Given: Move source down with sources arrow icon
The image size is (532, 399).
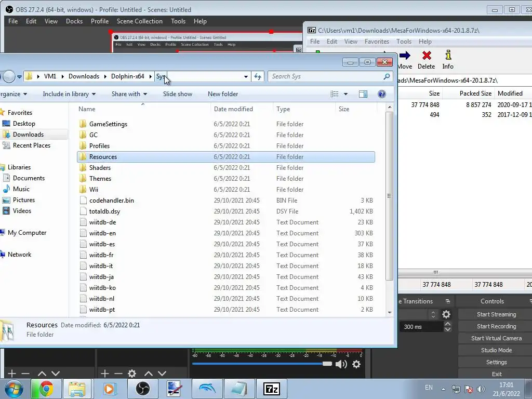Looking at the screenshot, I should click(162, 374).
